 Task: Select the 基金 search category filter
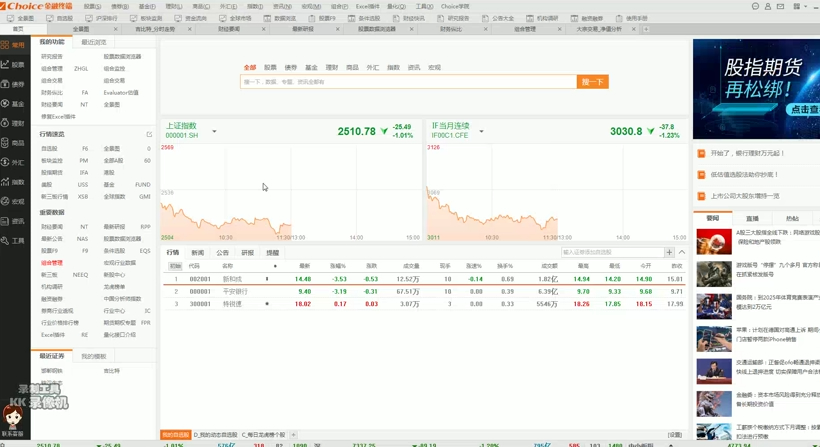tap(311, 68)
